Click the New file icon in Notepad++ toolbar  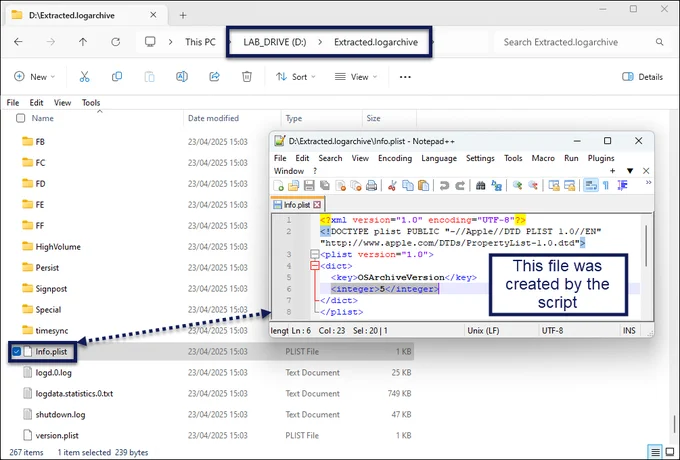pyautogui.click(x=278, y=186)
